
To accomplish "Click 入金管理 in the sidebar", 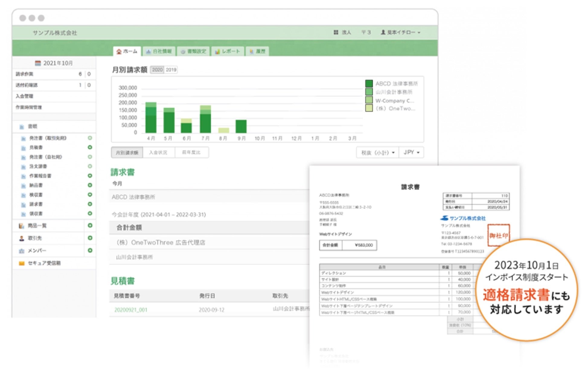I will pyautogui.click(x=24, y=96).
